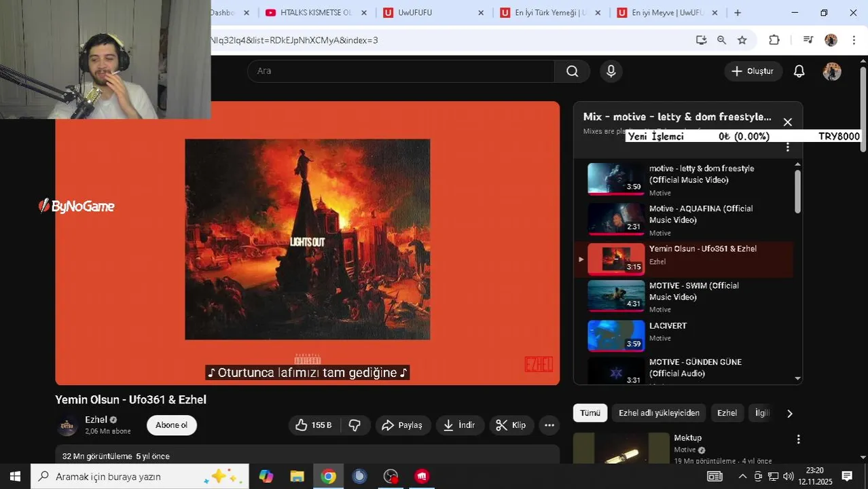Switch to the En İyi Türk Yemeği tab
Screen dimensions: 868x489
coord(550,13)
